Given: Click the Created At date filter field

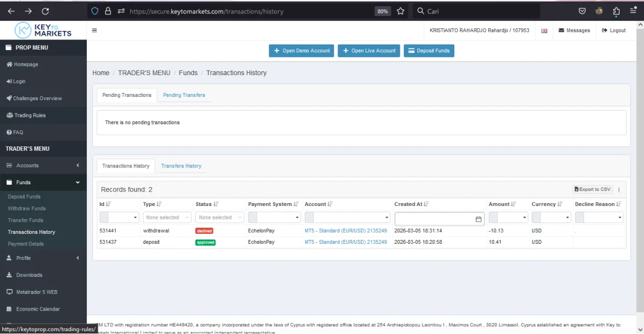Looking at the screenshot, I should pos(434,219).
